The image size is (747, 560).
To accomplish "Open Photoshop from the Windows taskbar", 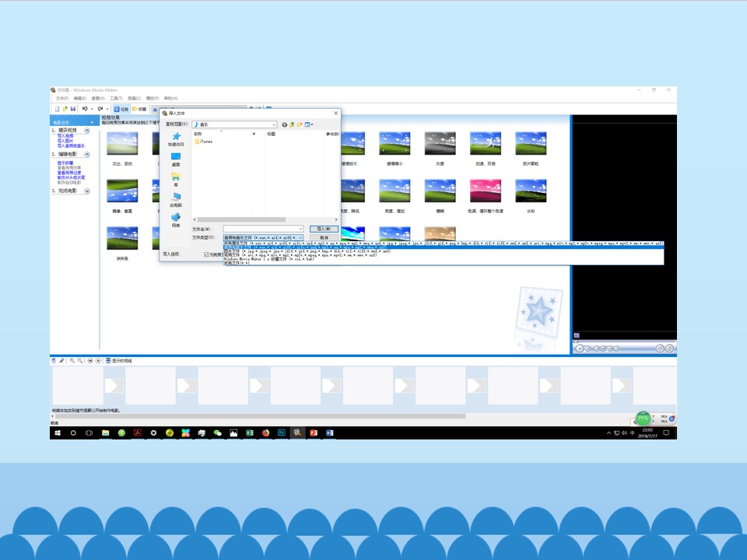I will [282, 433].
